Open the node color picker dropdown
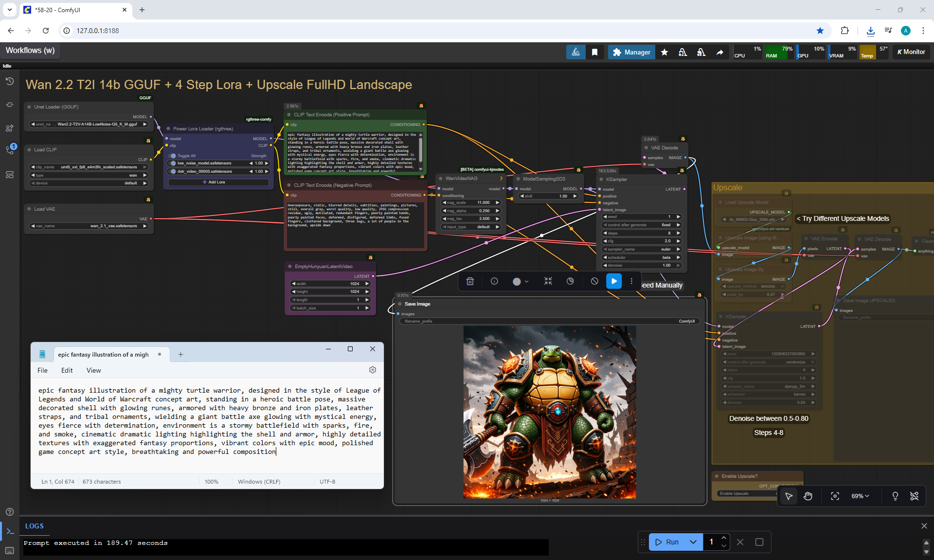This screenshot has height=560, width=934. (521, 281)
